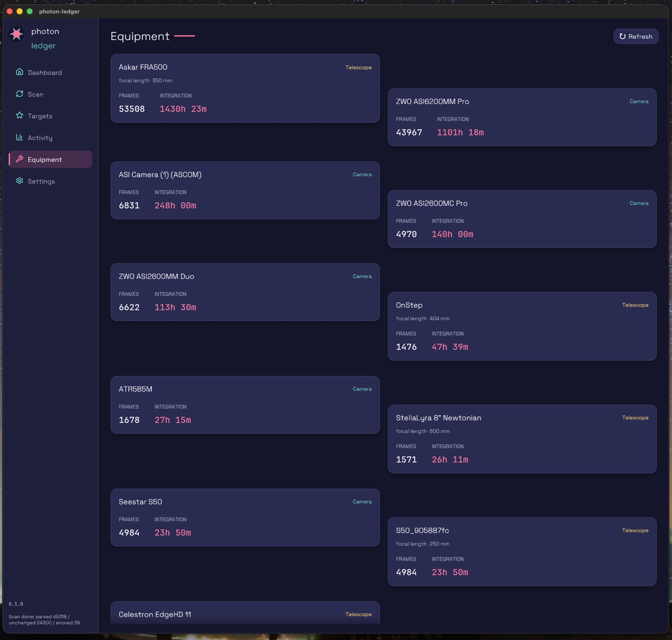672x640 pixels.
Task: Click the photon ledger starburst logo
Action: 17,34
